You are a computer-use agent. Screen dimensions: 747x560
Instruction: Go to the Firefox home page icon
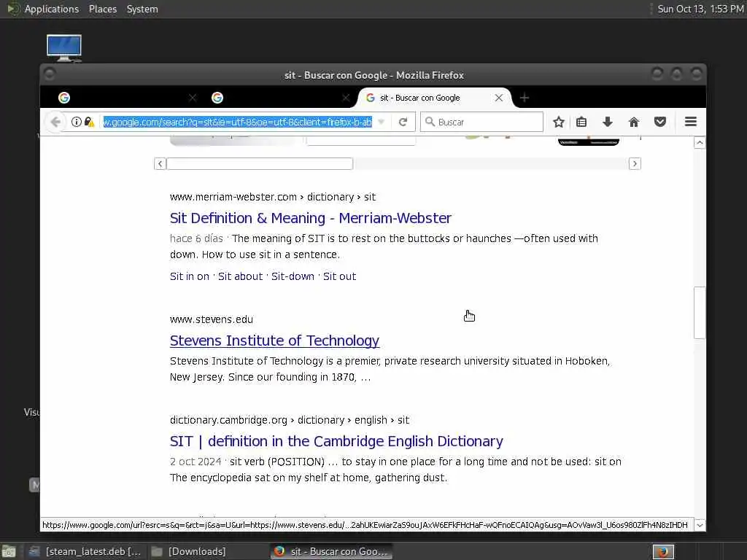click(x=634, y=122)
